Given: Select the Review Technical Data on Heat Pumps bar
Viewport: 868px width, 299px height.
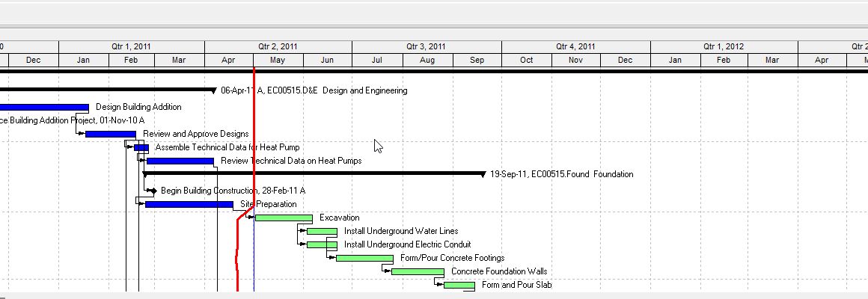Looking at the screenshot, I should [180, 161].
